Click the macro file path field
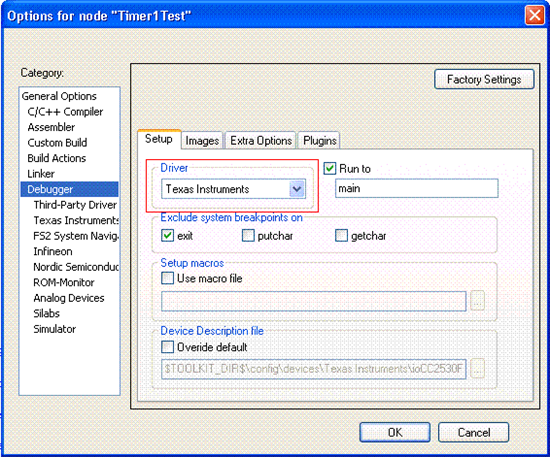This screenshot has height=457, width=550. pyautogui.click(x=314, y=301)
